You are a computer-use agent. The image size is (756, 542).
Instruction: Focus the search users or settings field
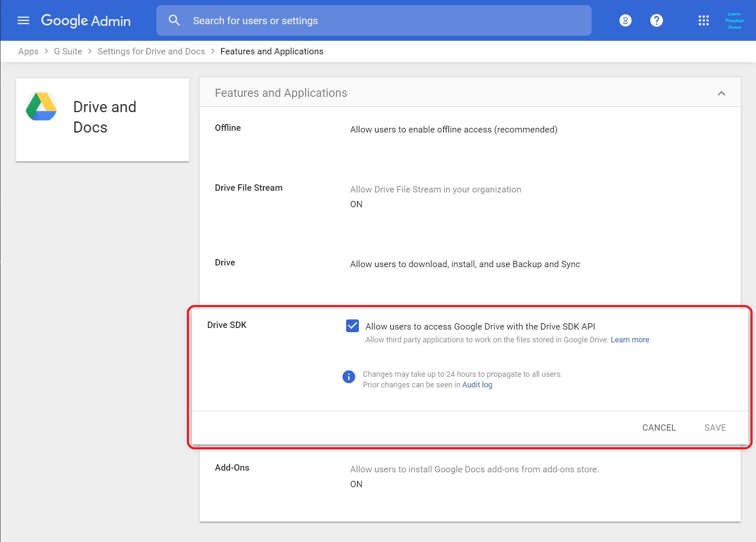(374, 20)
